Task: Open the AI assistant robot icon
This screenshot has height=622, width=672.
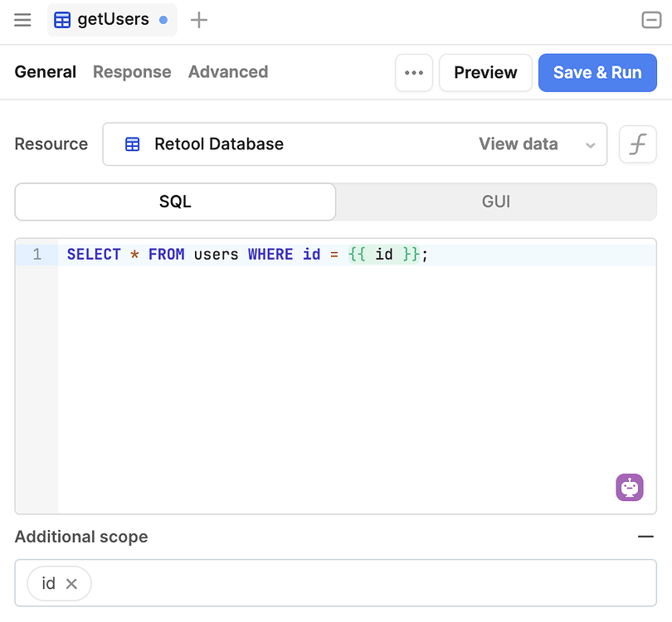Action: pyautogui.click(x=630, y=488)
